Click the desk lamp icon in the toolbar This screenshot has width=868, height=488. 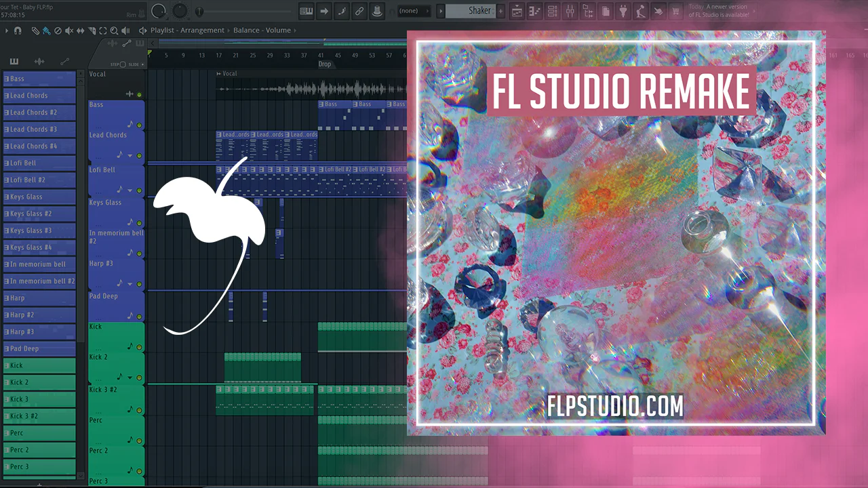(x=641, y=11)
